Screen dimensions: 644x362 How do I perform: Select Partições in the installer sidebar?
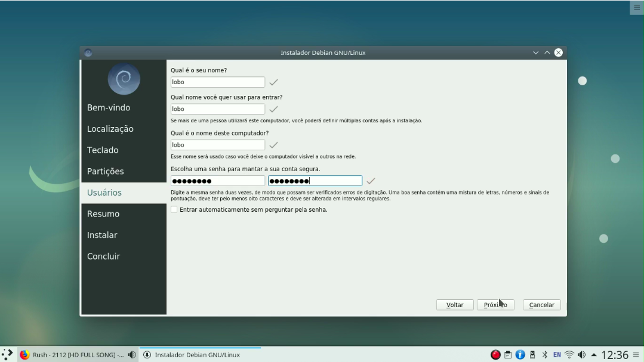pos(105,171)
